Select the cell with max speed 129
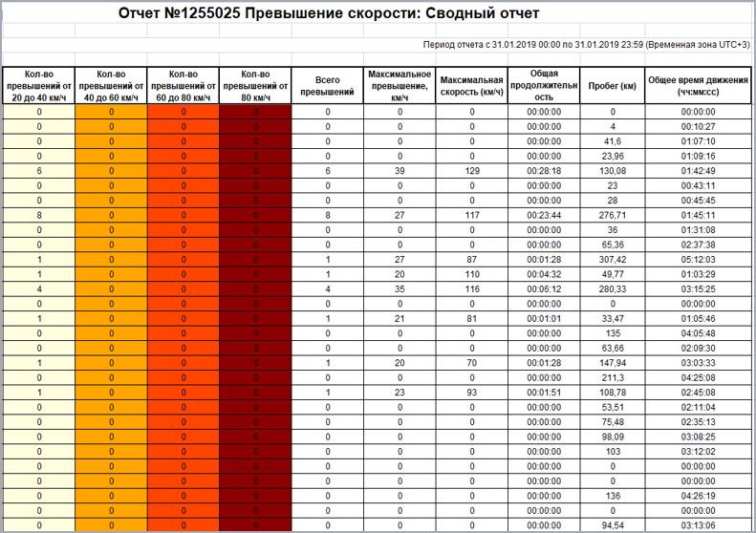Viewport: 756px width, 533px height. (x=471, y=171)
